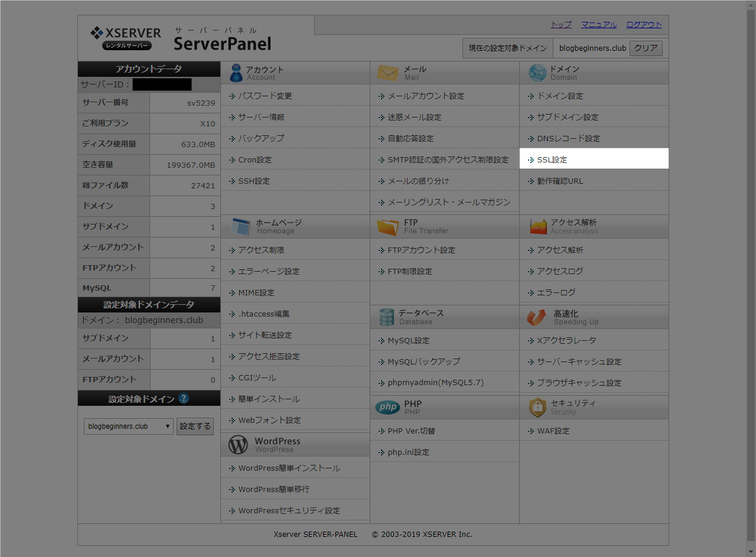Image resolution: width=756 pixels, height=557 pixels.
Task: Open バックアップ in the Account section
Action: coord(261,138)
